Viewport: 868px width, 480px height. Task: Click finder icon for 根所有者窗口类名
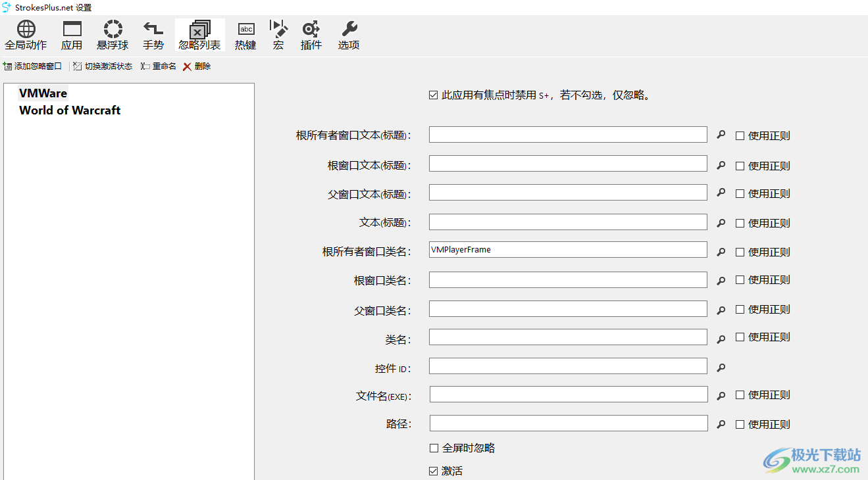[721, 252]
